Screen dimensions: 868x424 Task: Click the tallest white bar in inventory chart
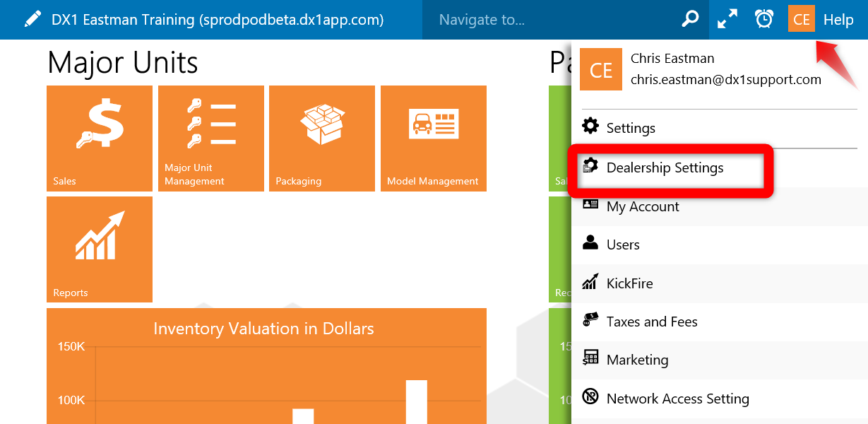[x=417, y=402]
